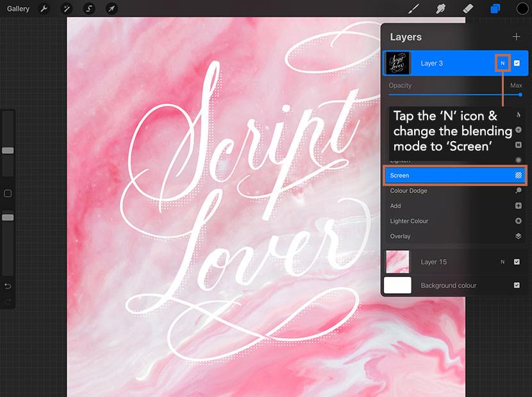Select the Adjustments magic wand icon
The image size is (532, 397).
click(67, 8)
